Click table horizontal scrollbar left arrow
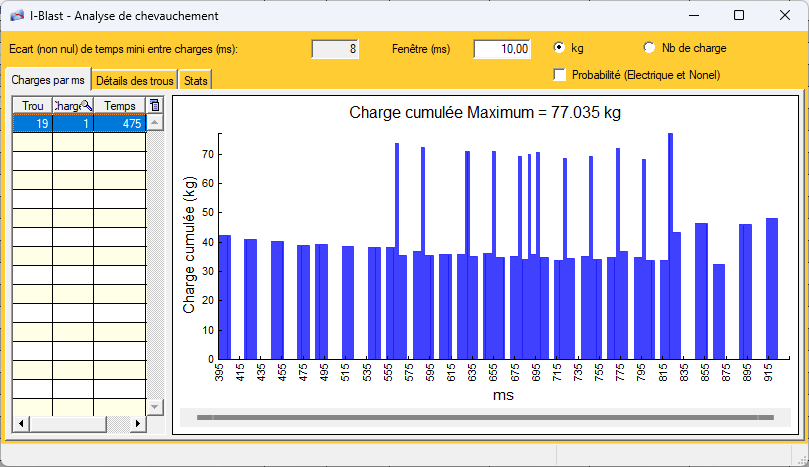 [x=21, y=424]
